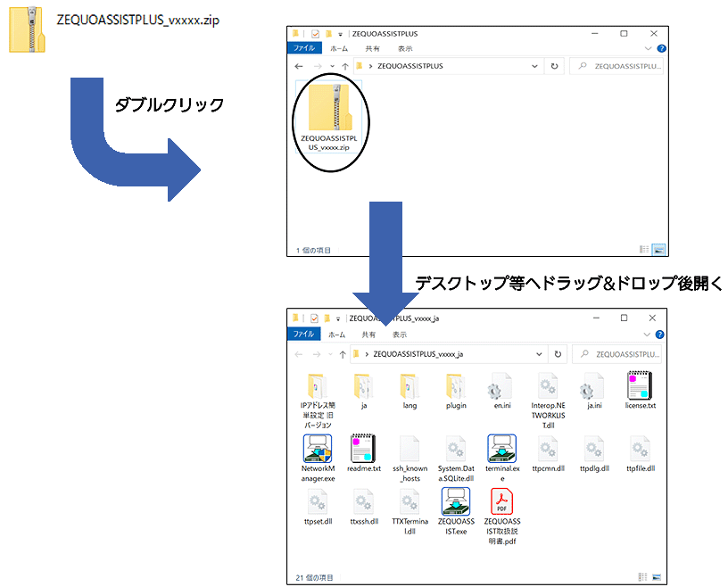Screen dimensions: 728x587
Task: Click the up-one-level arrow in the lower window
Action: pos(343,353)
